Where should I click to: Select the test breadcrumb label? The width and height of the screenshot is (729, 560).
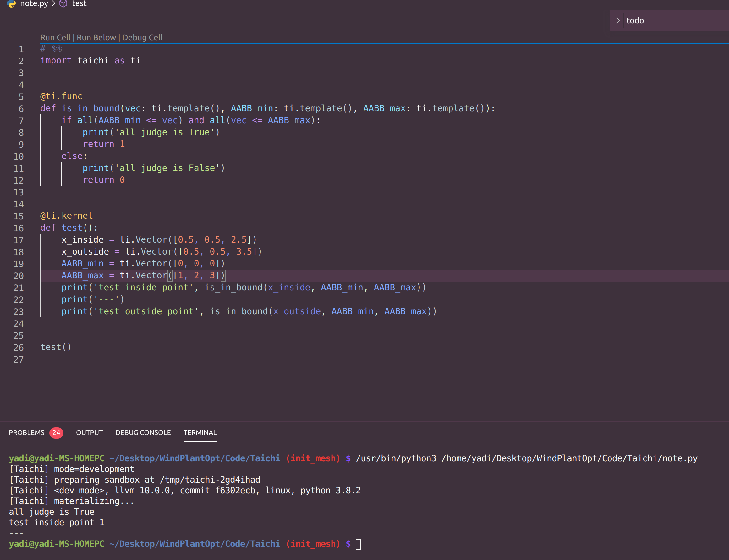tap(79, 4)
